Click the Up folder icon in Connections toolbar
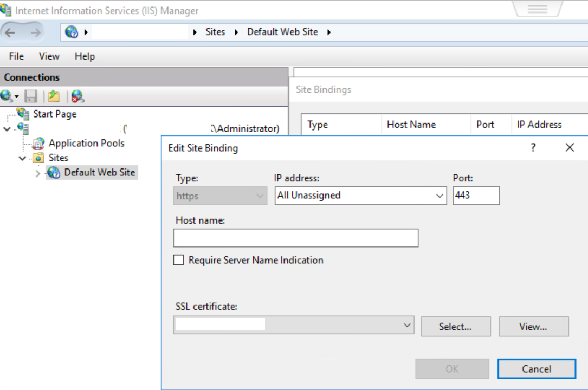 [x=53, y=96]
